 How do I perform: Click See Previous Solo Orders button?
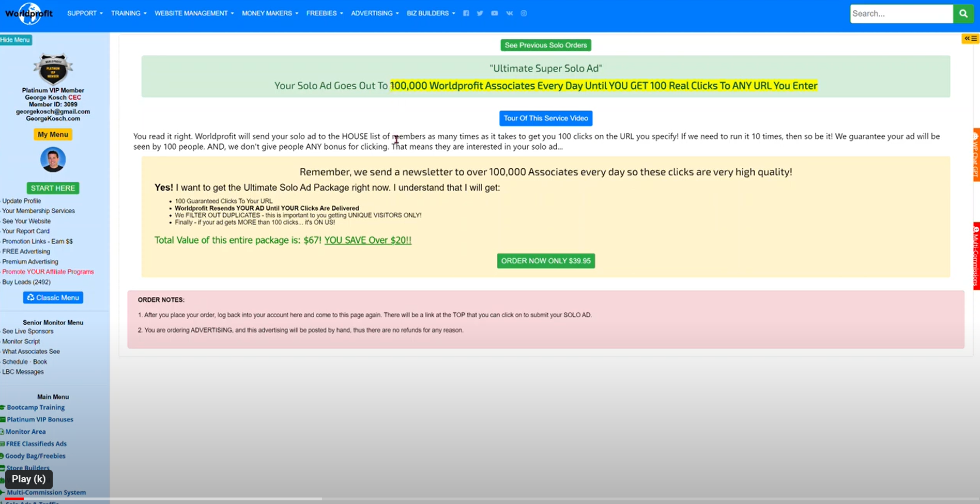[546, 45]
